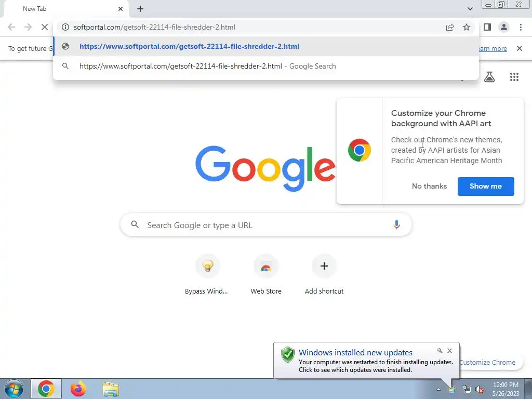Stop loading the page

point(45,27)
